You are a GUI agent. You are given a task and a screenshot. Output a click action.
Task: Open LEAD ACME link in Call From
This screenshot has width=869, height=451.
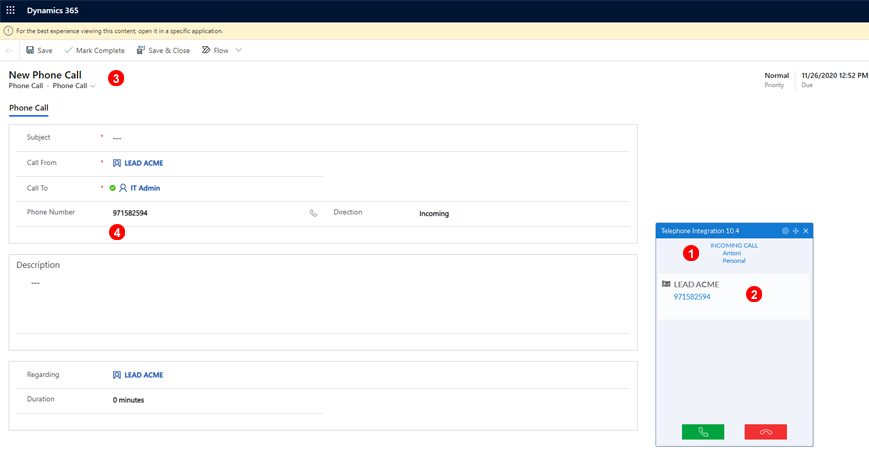[x=144, y=163]
